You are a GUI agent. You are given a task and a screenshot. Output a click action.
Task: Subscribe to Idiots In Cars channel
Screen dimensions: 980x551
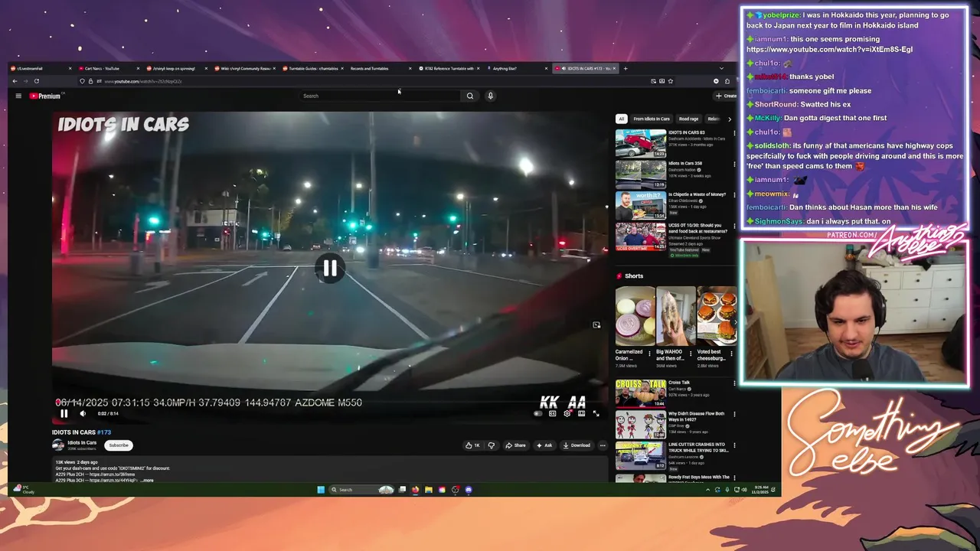point(119,445)
